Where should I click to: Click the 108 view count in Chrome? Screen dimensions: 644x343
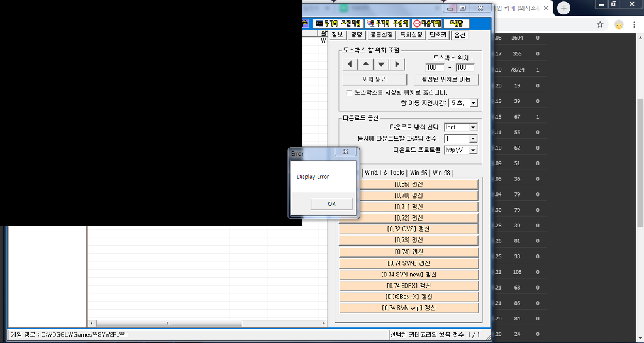coord(517,272)
